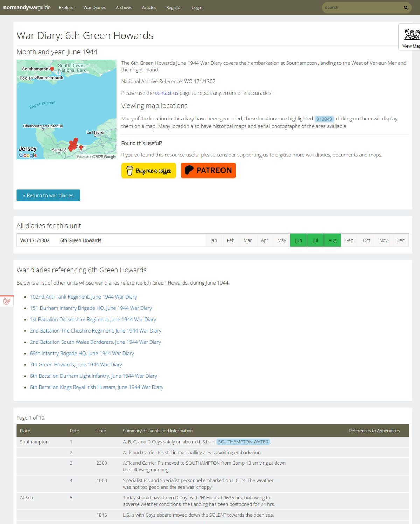
Task: Click the Buy me a coffee button
Action: coord(148,170)
